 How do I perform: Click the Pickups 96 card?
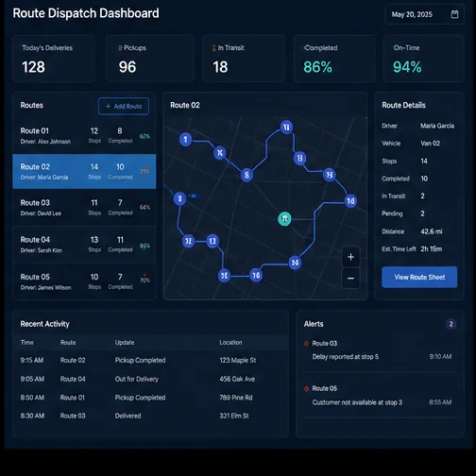pos(150,59)
